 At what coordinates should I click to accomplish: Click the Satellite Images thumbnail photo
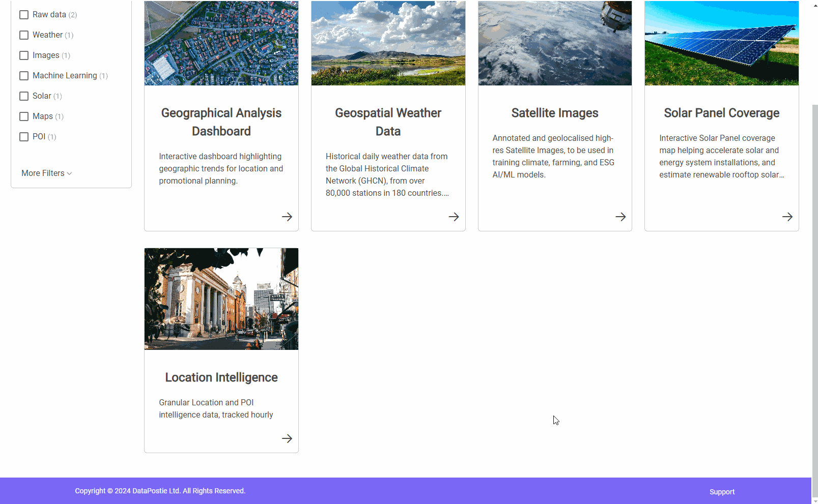pyautogui.click(x=554, y=43)
